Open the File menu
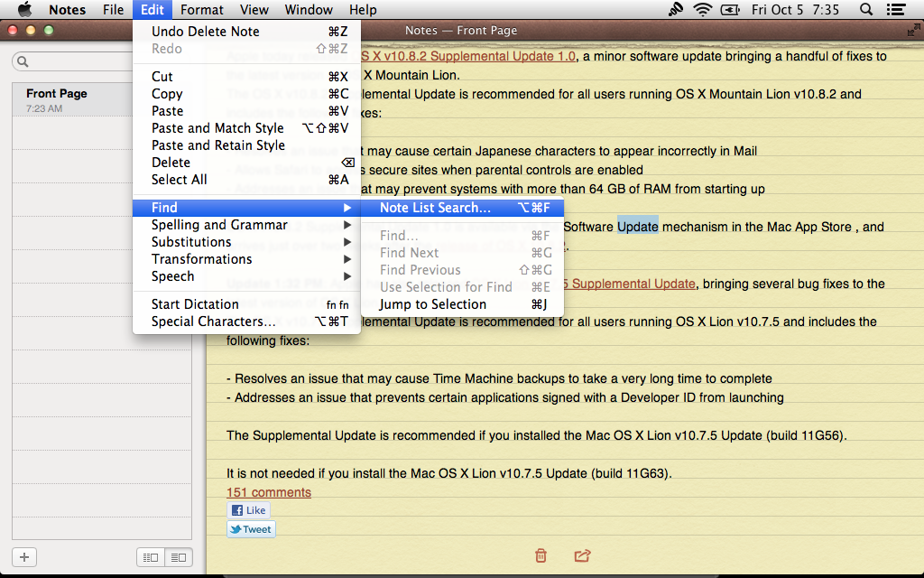The height and width of the screenshot is (578, 924). point(113,9)
